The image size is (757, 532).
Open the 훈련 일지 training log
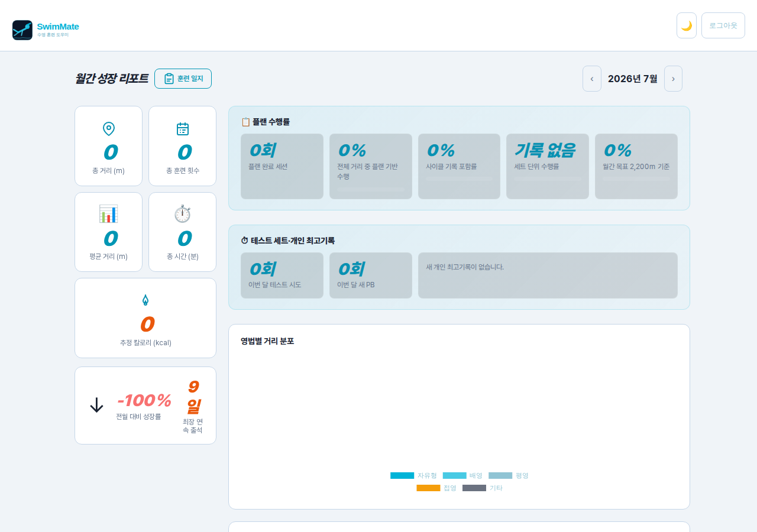[x=183, y=79]
